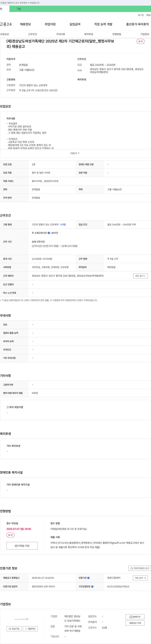The image size is (151, 644).
Task: Click the job posting title heading
Action: click(60, 44)
